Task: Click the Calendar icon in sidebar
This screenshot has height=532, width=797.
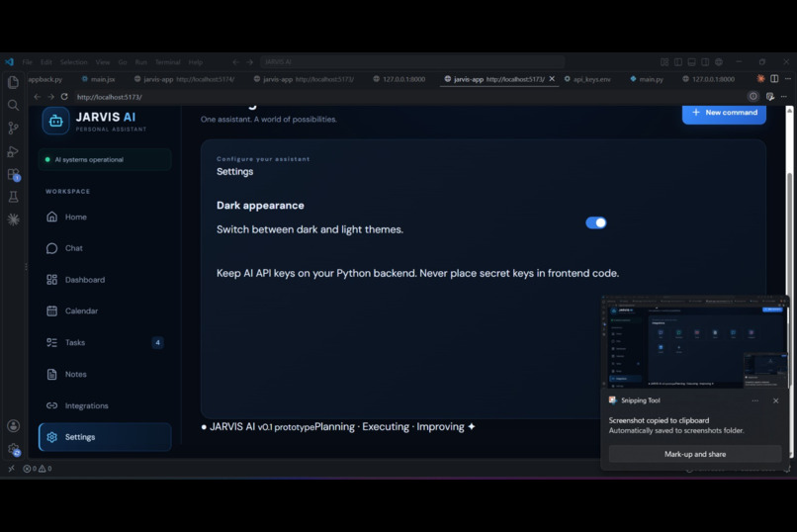Action: pyautogui.click(x=51, y=310)
